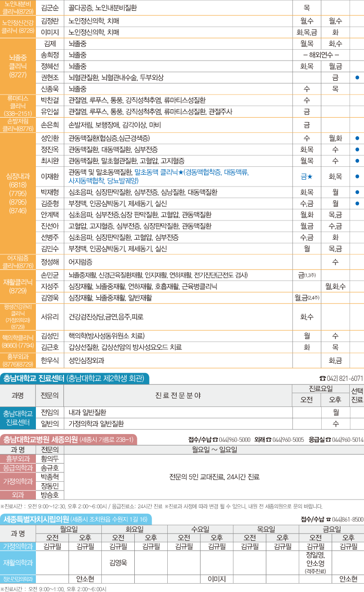Select the 노인정신건강 클리닉 department cell
Image resolution: width=364 pixels, height=592 pixels.
click(x=18, y=26)
